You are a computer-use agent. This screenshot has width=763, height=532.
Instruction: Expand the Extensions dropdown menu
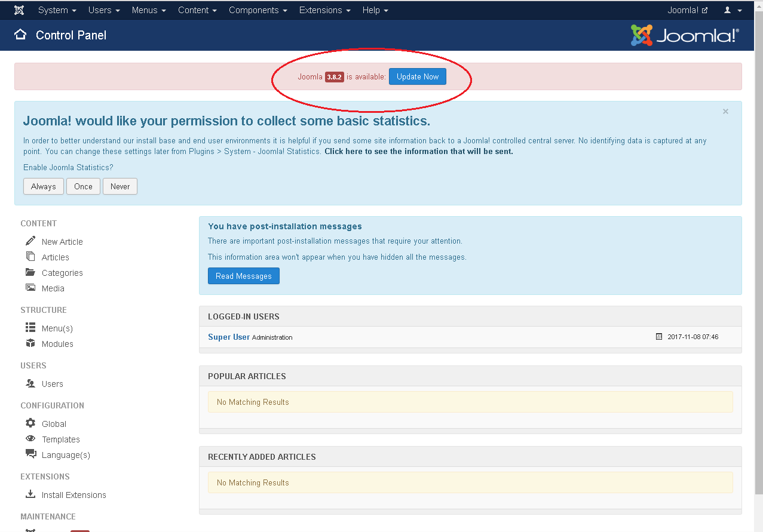click(x=325, y=10)
